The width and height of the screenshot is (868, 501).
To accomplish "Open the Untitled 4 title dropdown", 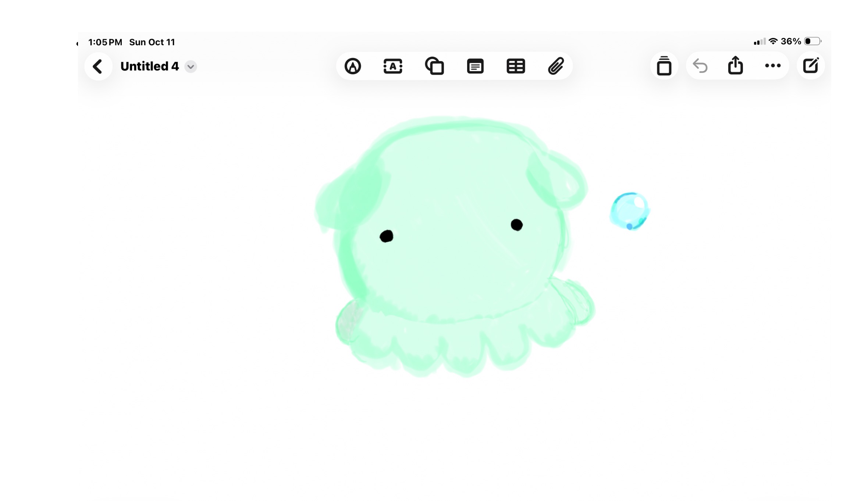I will tap(191, 67).
